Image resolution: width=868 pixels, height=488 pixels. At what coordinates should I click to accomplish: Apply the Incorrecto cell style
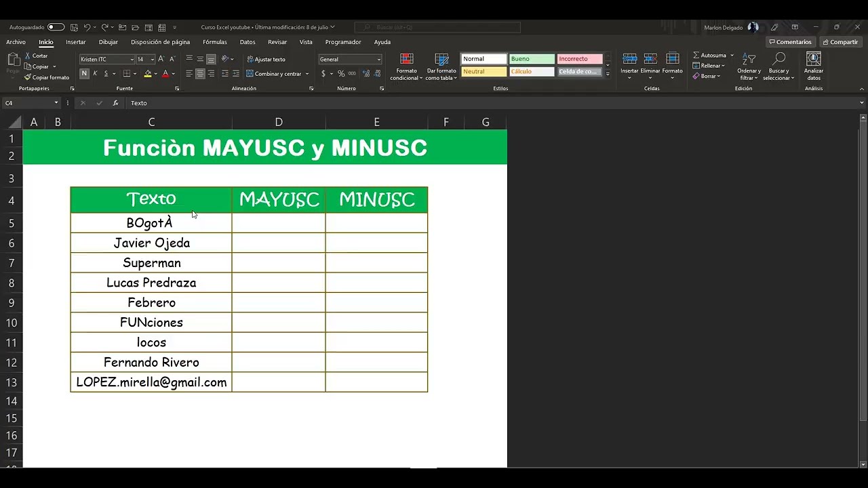click(x=580, y=59)
